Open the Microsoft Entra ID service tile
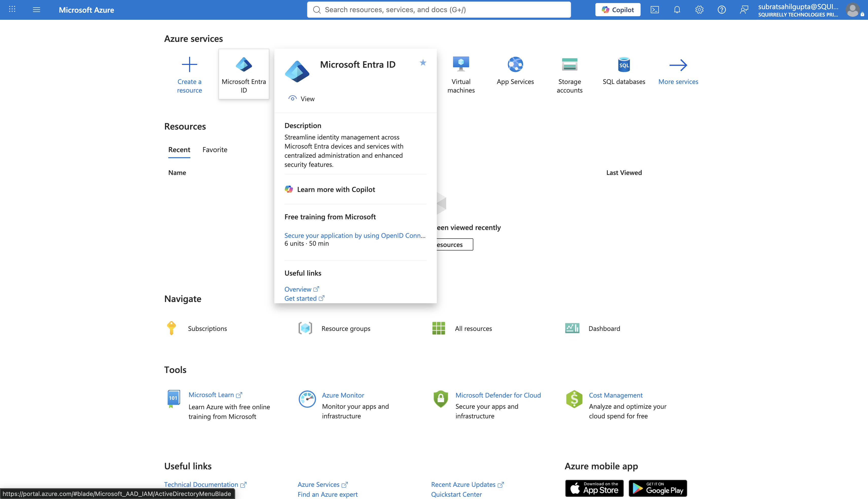The height and width of the screenshot is (499, 868). (x=244, y=74)
